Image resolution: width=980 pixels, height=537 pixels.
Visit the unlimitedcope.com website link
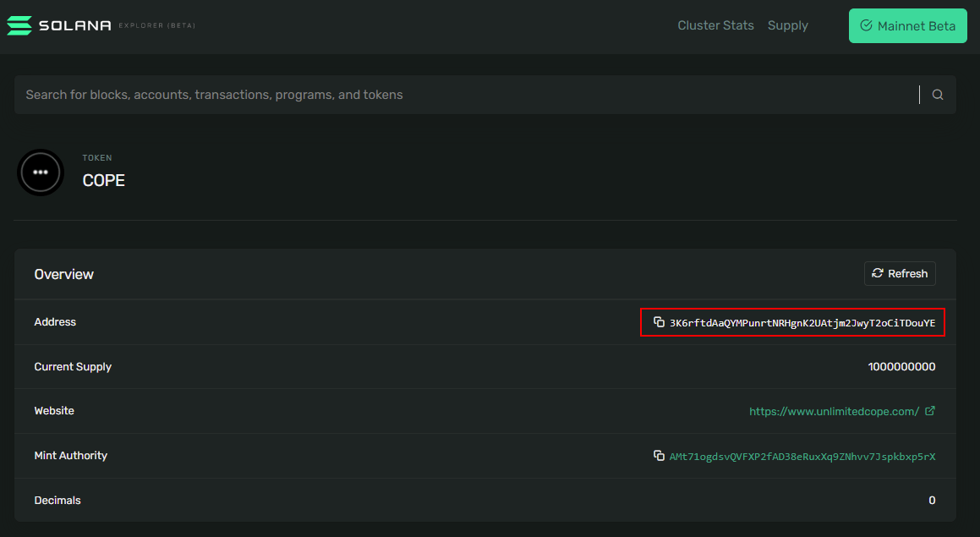(x=834, y=412)
